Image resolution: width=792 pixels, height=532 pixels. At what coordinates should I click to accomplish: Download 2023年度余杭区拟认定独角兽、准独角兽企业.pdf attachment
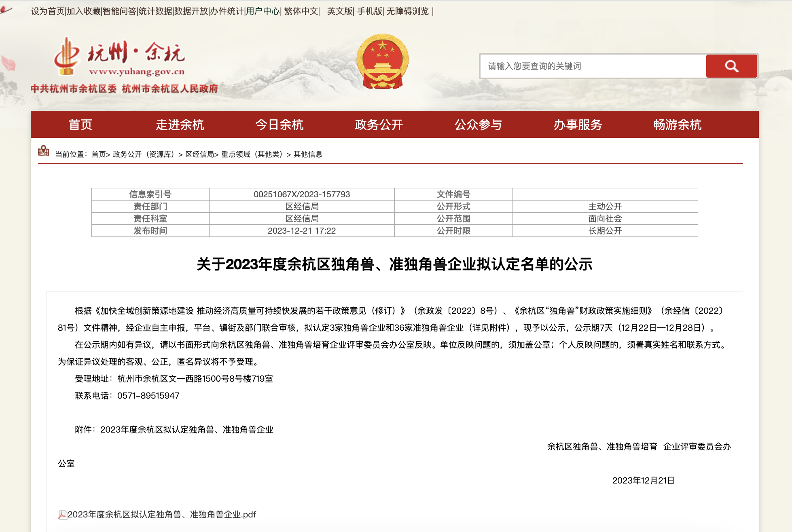click(x=162, y=515)
